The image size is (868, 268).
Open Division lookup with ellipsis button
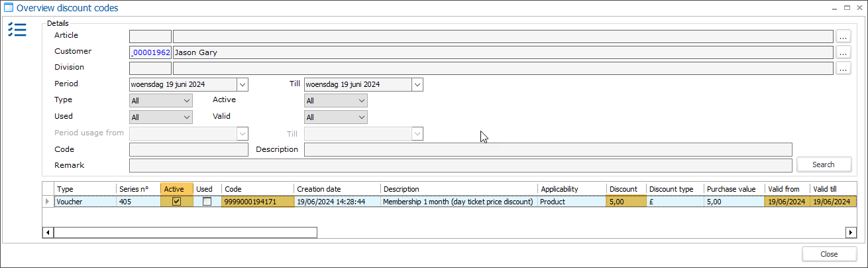pos(843,68)
